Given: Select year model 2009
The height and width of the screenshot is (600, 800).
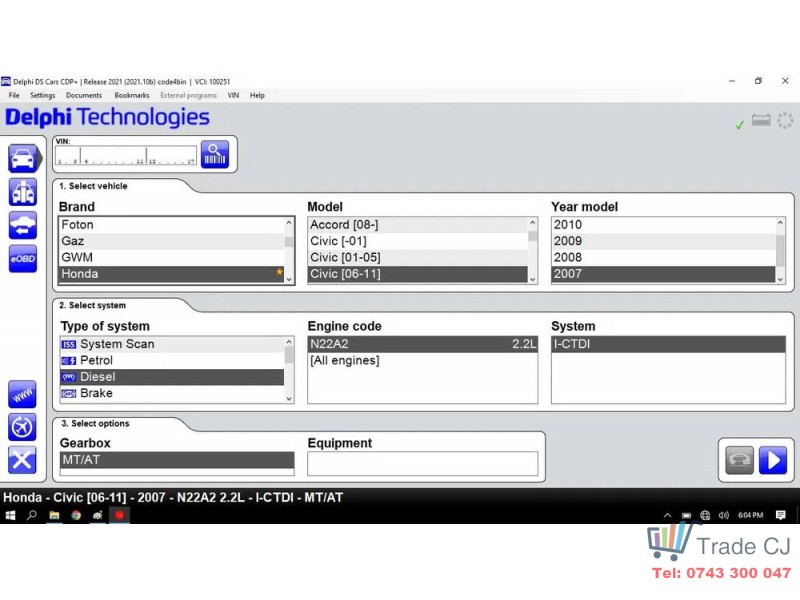Looking at the screenshot, I should [664, 241].
